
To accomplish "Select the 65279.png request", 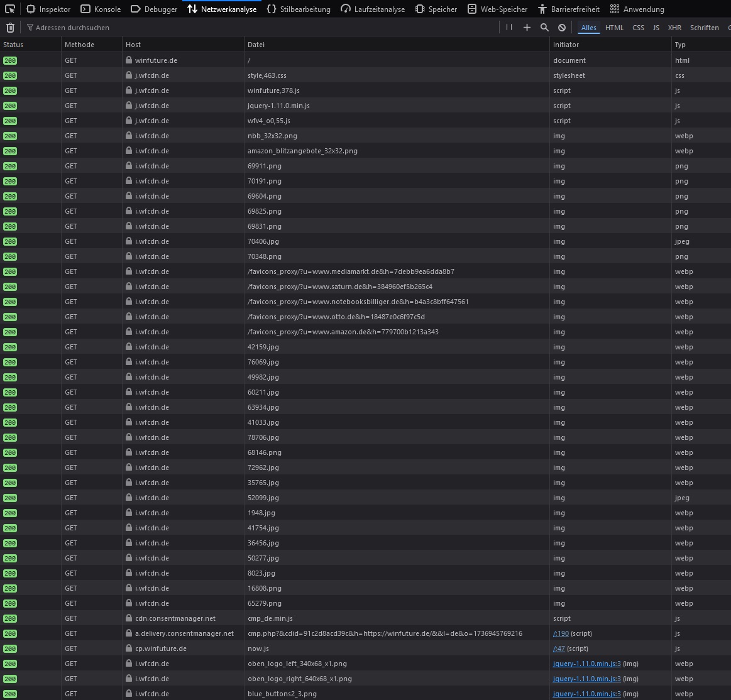I will click(x=366, y=603).
